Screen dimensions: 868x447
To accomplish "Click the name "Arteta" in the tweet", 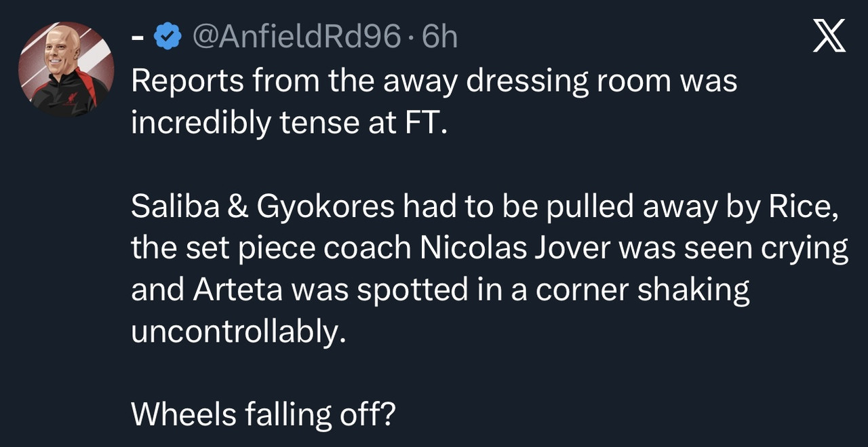I will (237, 290).
